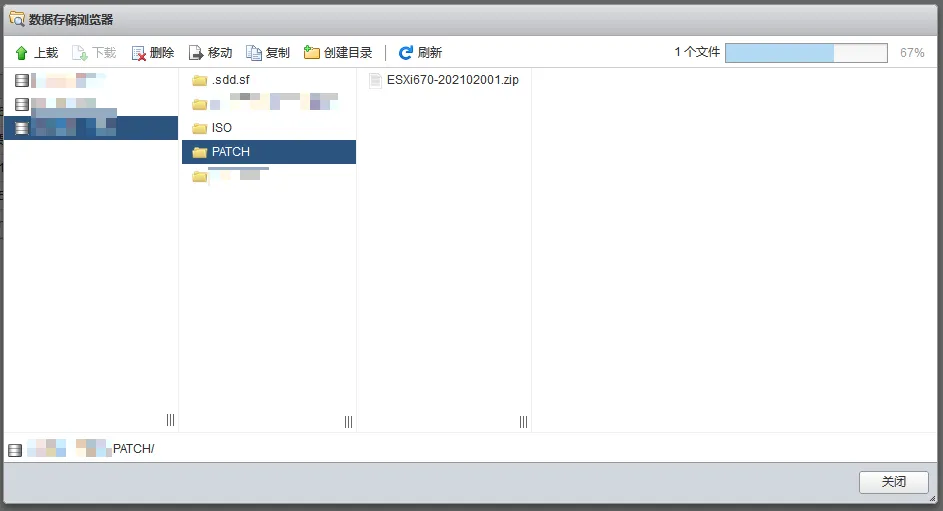
Task: Select the PATCH folder
Action: point(230,152)
